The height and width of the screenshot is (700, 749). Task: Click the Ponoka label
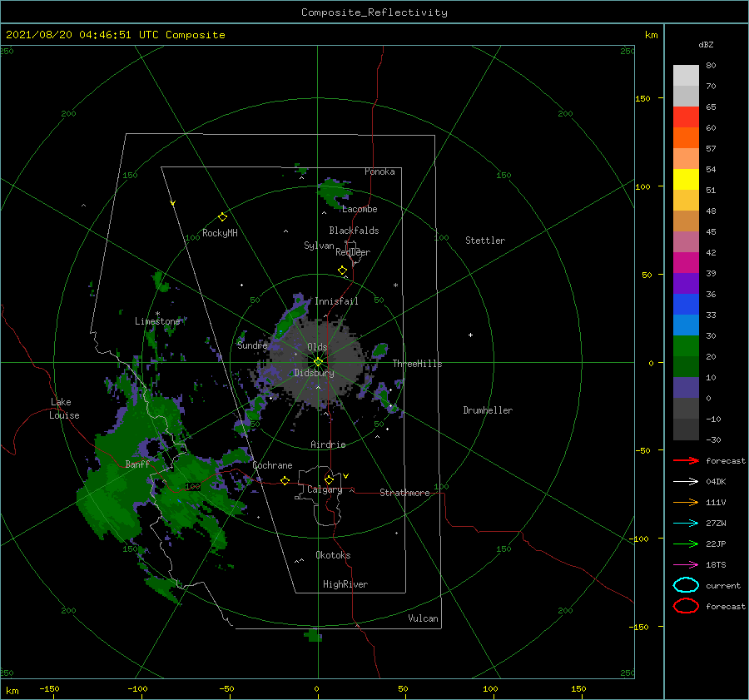point(379,171)
